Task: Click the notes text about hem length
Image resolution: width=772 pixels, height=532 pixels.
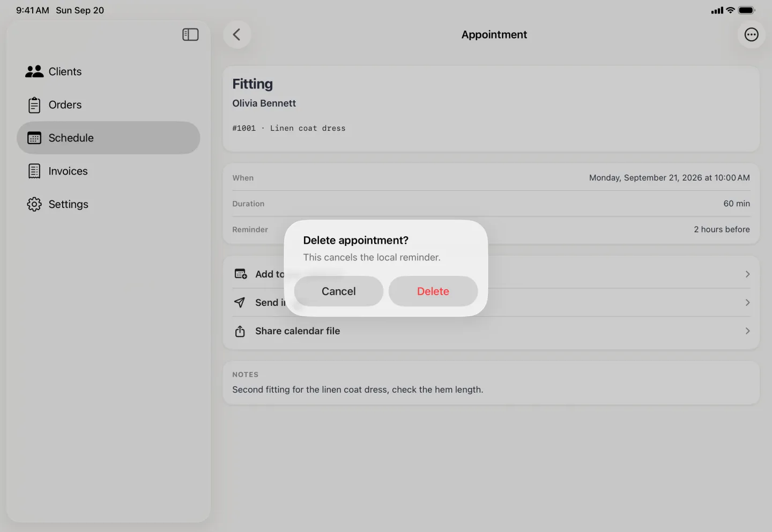Action: 358,390
